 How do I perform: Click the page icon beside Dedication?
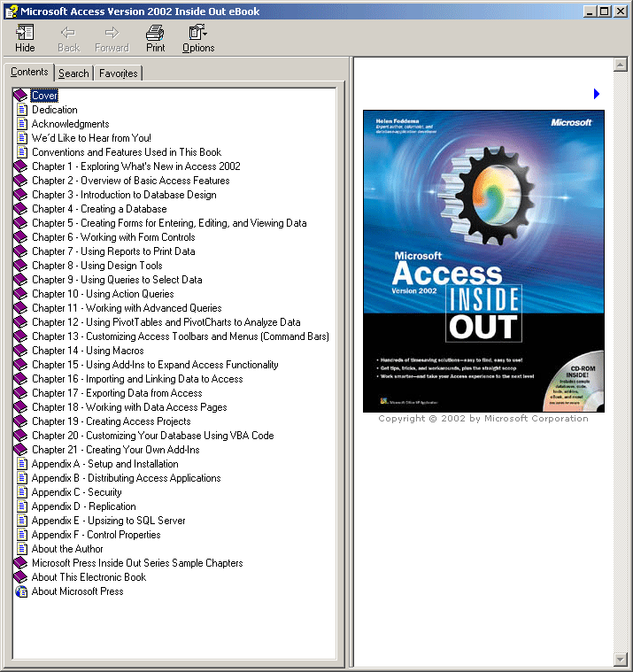click(x=22, y=110)
